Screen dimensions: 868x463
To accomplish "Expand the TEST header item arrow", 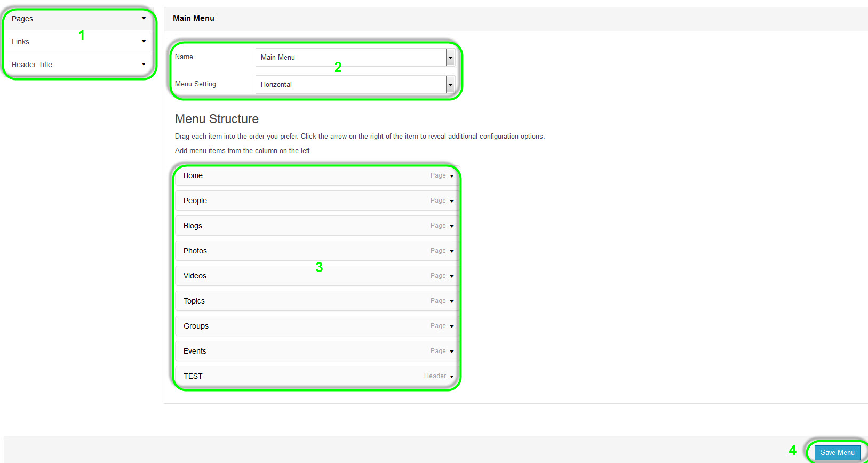I will click(452, 377).
